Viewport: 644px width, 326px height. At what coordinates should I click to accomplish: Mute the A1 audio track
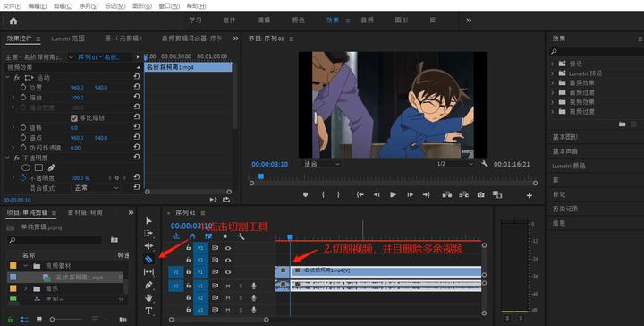[227, 286]
